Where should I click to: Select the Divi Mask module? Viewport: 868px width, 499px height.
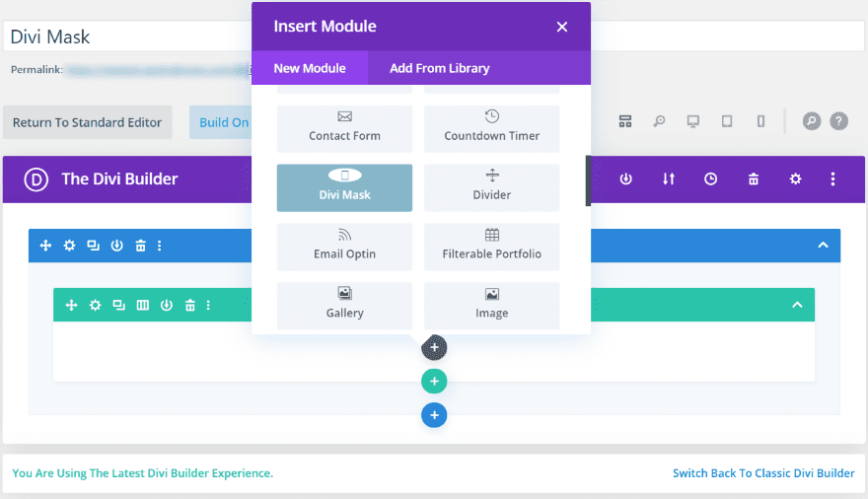[344, 187]
